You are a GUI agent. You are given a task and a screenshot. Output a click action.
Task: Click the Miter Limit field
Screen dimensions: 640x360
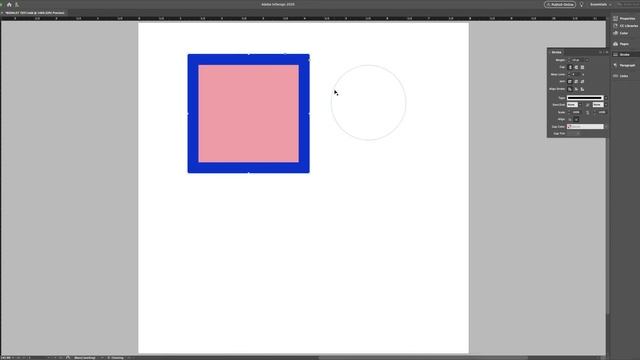coord(575,74)
